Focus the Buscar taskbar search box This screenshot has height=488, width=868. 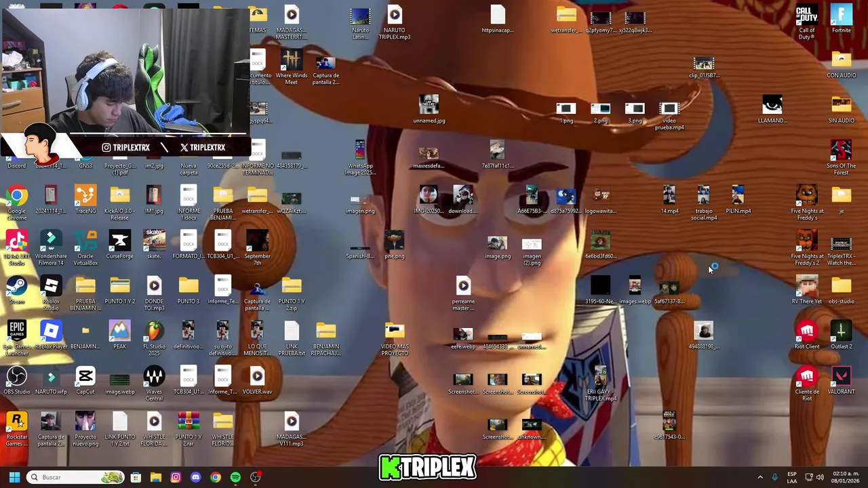[76, 477]
